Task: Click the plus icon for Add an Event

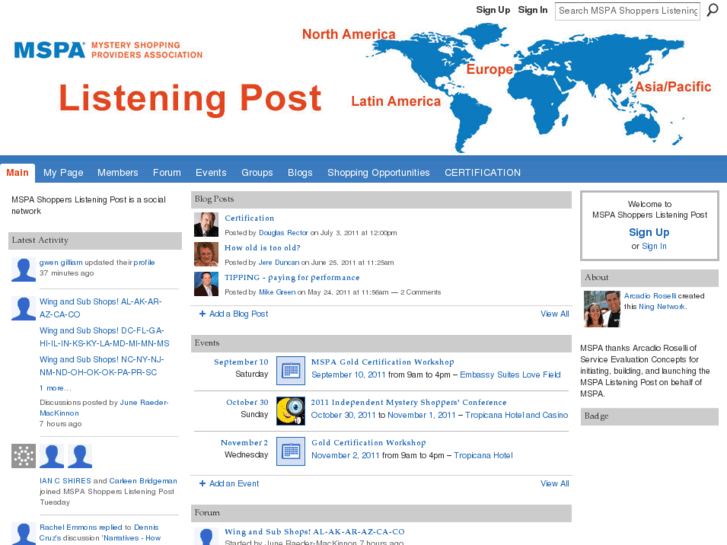Action: (202, 484)
